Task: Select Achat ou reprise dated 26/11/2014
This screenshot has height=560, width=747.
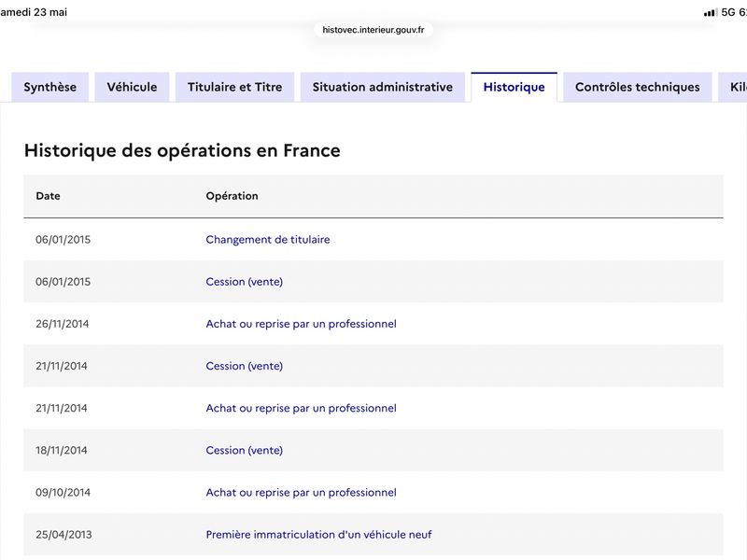Action: coord(301,324)
